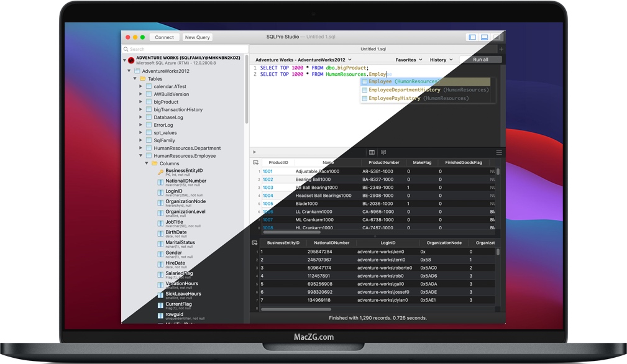Viewport: 627px width, 364px height.
Task: Toggle the right panel visibility
Action: [497, 37]
